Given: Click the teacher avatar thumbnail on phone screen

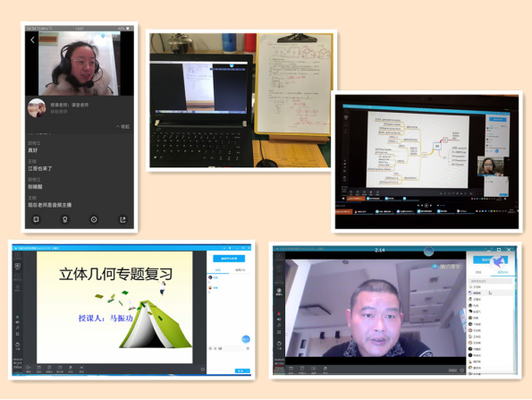Looking at the screenshot, I should pyautogui.click(x=37, y=108).
